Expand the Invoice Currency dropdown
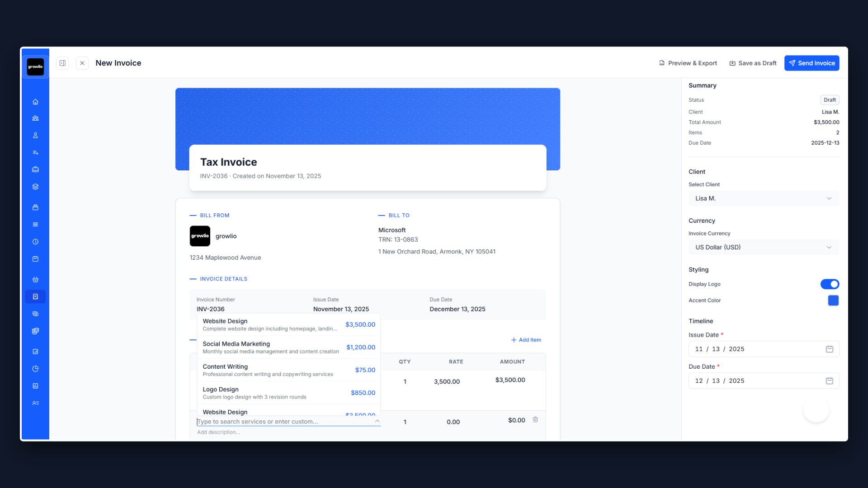Viewport: 868px width, 488px height. coord(763,247)
